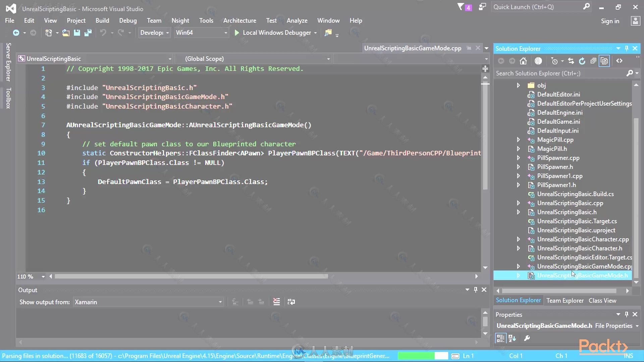
Task: Save the current file with the disk icon
Action: (77, 33)
